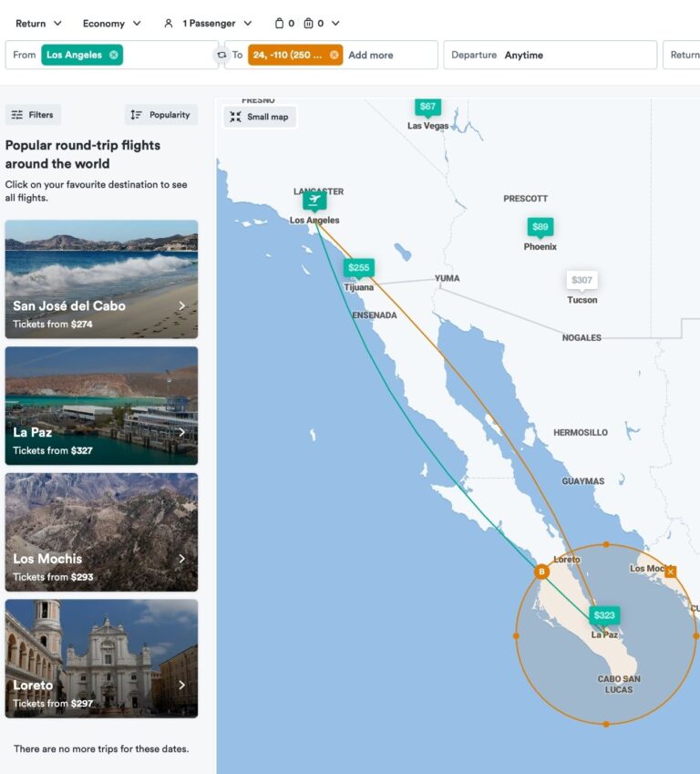Open the San José del Cabo destination card
Screen dimensions: 700x774
point(101,279)
